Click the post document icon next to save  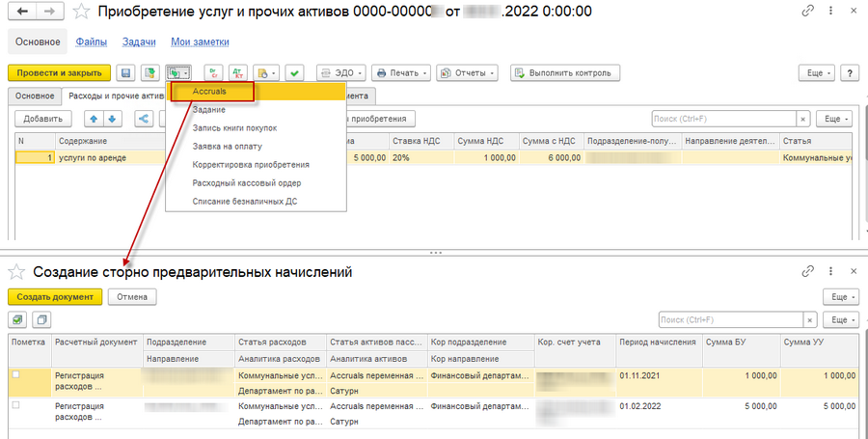149,73
